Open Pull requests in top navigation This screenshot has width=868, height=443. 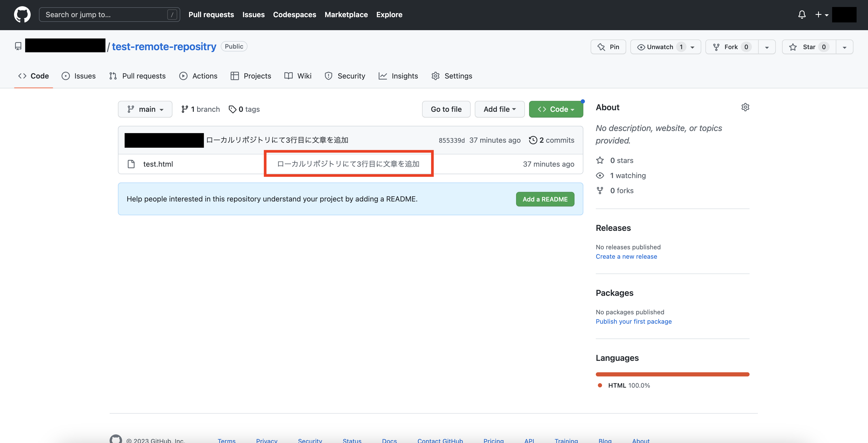click(x=211, y=15)
